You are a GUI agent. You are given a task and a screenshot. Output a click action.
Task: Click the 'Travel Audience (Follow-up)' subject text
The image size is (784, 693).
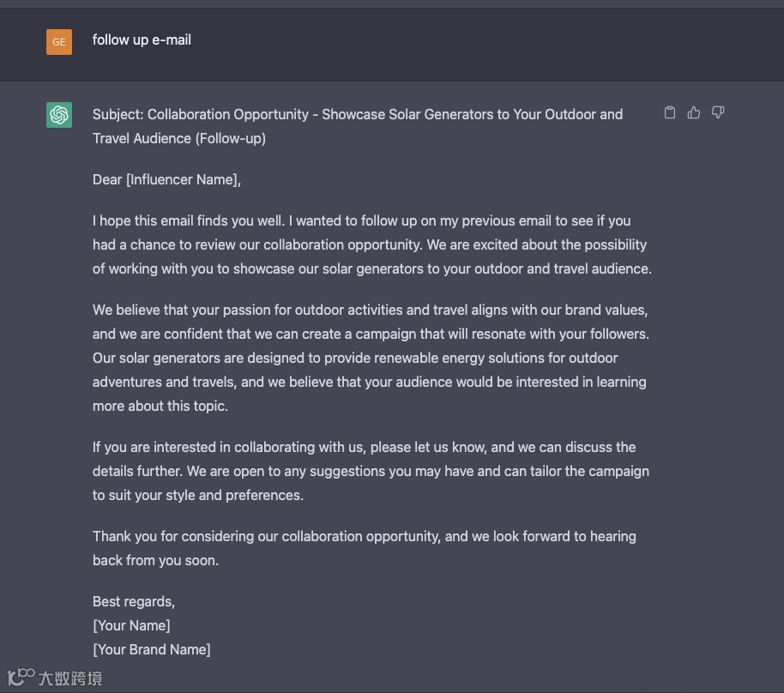[178, 138]
